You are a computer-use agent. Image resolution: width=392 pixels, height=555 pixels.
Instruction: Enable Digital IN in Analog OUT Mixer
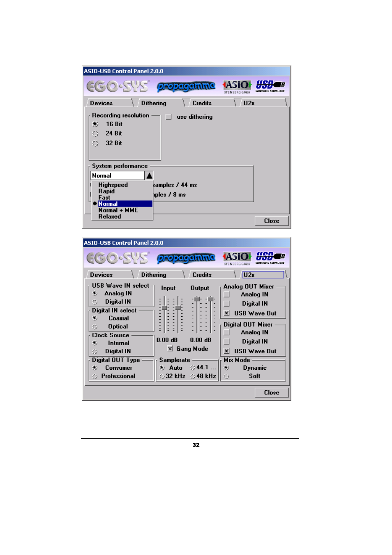[226, 304]
